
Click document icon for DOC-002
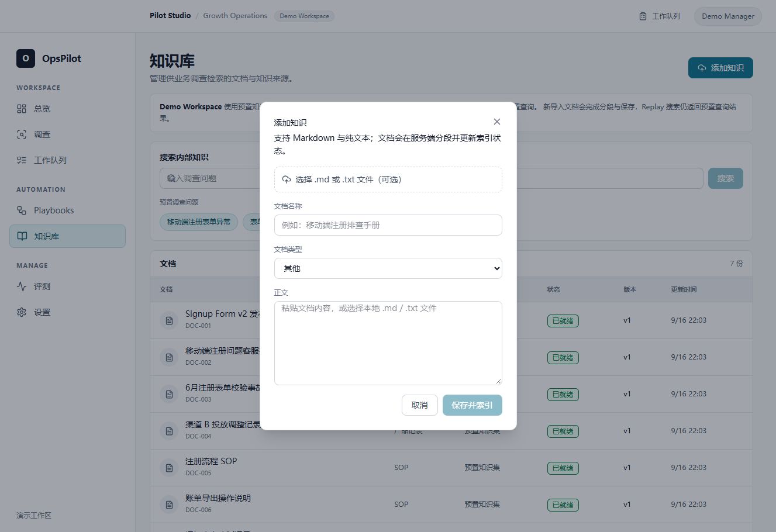(x=169, y=357)
